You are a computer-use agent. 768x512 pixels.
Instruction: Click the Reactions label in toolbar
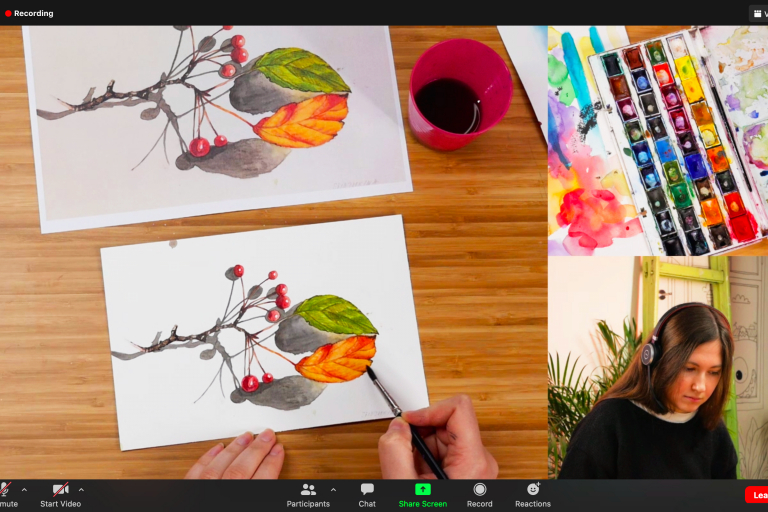point(533,504)
